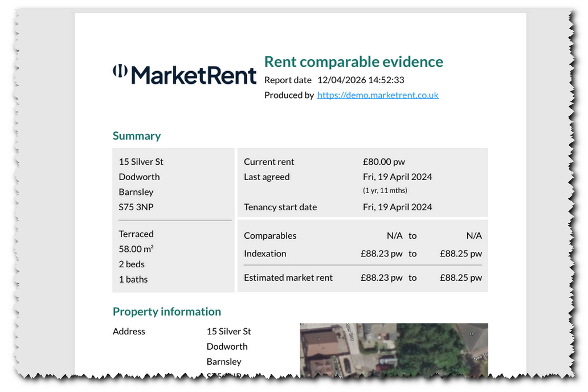Click the '(1 yr, 11 mths)' note
The image size is (588, 392).
[385, 190]
